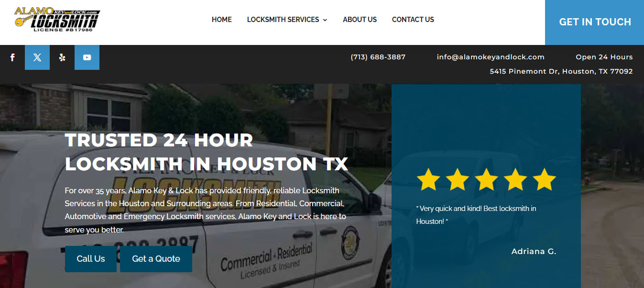Click the Open 24 Hours text

coord(604,57)
